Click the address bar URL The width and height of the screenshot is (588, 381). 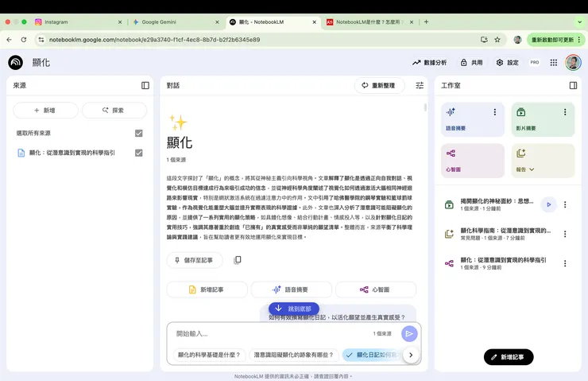pyautogui.click(x=154, y=40)
